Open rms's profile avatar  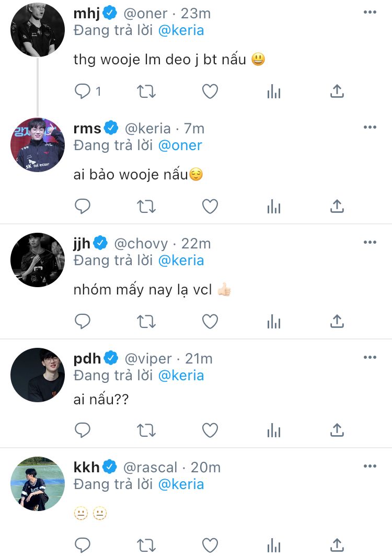[38, 145]
